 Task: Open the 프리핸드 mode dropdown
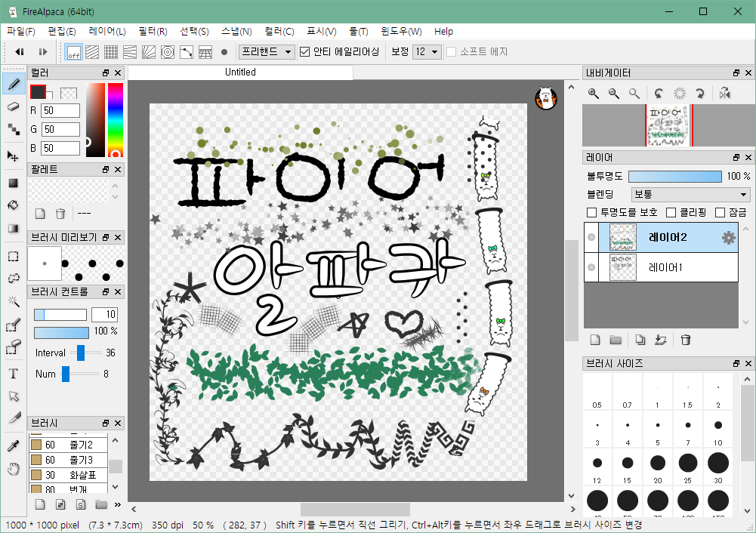[267, 51]
